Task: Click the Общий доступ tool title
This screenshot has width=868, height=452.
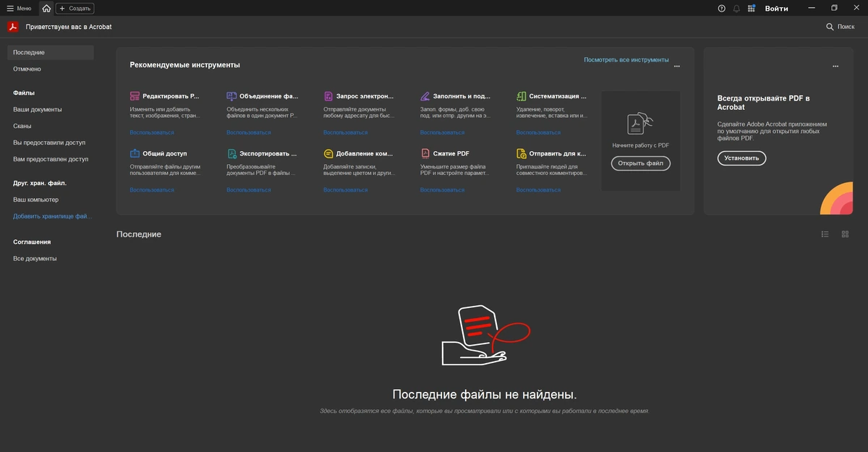Action: pyautogui.click(x=165, y=153)
